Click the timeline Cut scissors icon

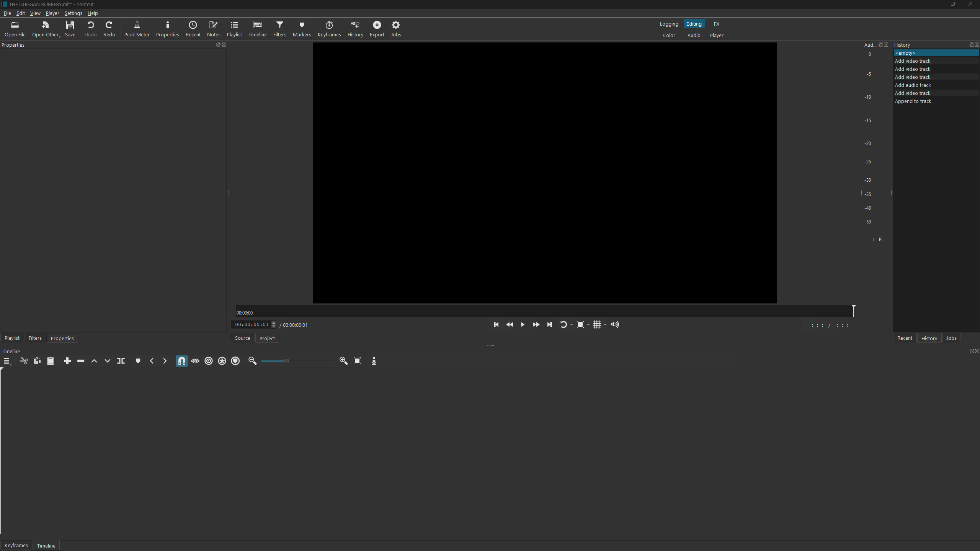point(24,361)
